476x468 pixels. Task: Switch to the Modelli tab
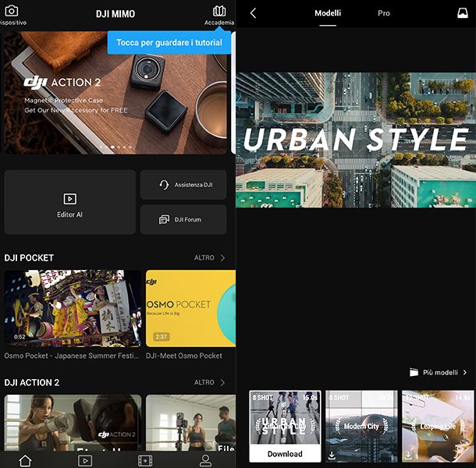(328, 13)
